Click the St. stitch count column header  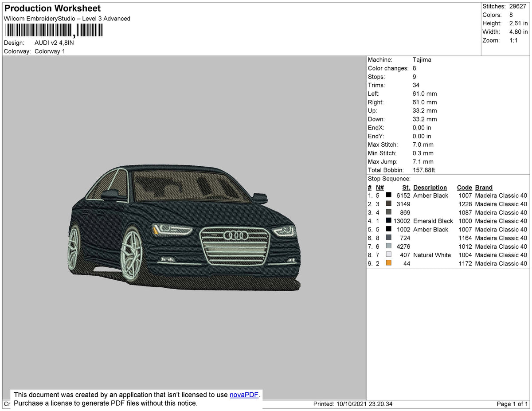tap(406, 188)
